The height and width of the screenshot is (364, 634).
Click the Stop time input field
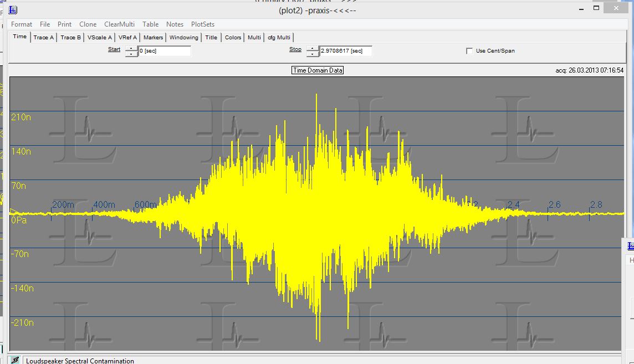click(346, 51)
